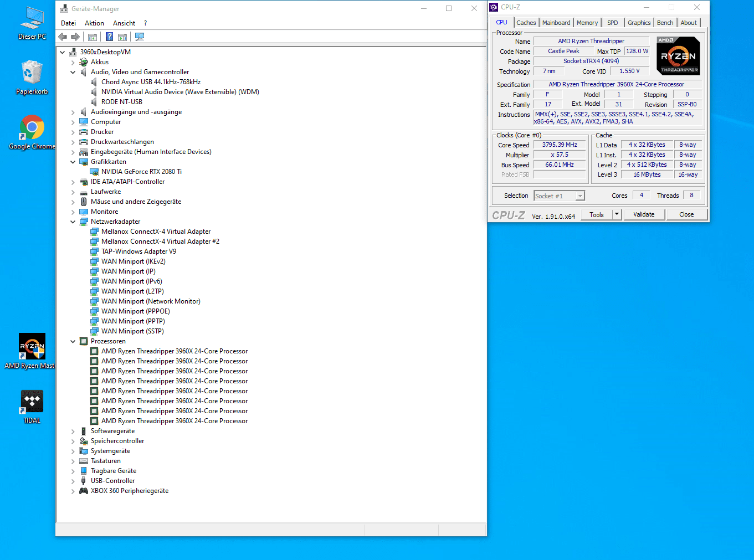
Task: Click the Akkus battery icon
Action: coord(84,62)
